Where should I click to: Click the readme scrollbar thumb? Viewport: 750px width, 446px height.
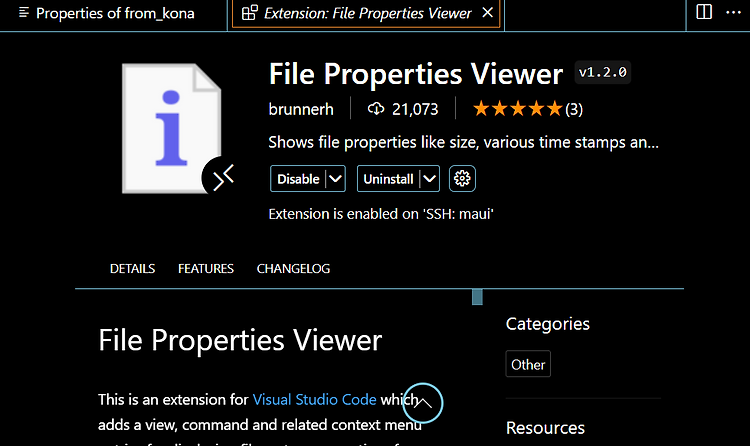coord(477,297)
